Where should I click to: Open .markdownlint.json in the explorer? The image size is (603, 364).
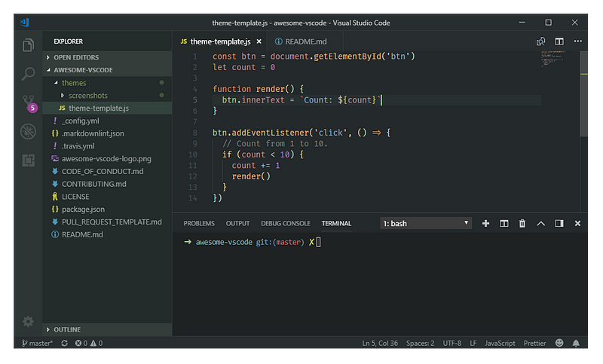pos(107,133)
